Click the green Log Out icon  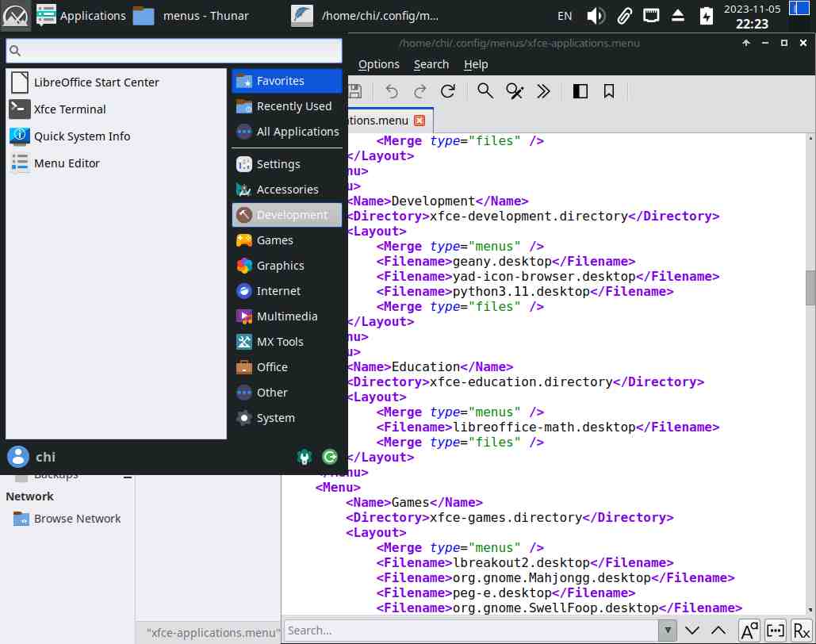pyautogui.click(x=330, y=457)
